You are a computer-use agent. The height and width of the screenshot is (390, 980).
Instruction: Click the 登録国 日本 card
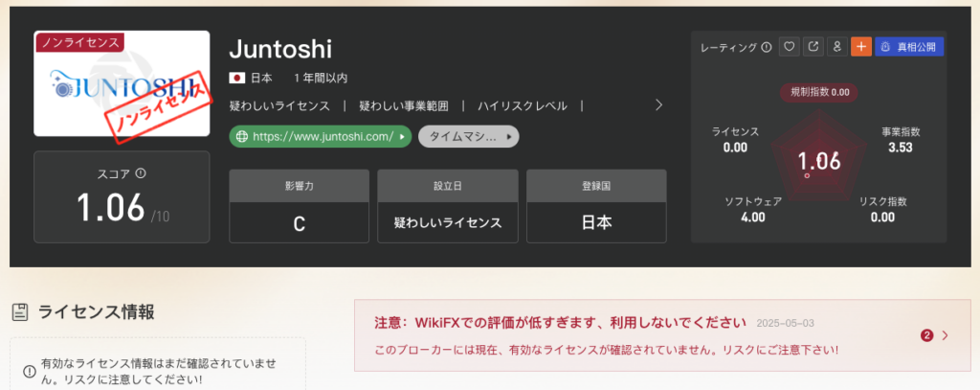tap(597, 206)
